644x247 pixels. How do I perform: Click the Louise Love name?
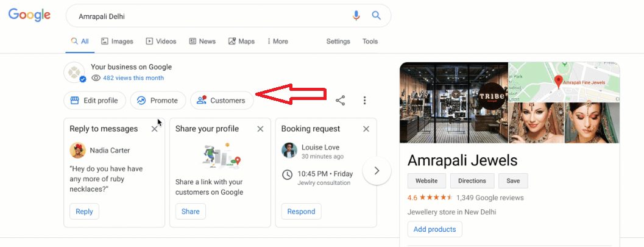tap(320, 147)
